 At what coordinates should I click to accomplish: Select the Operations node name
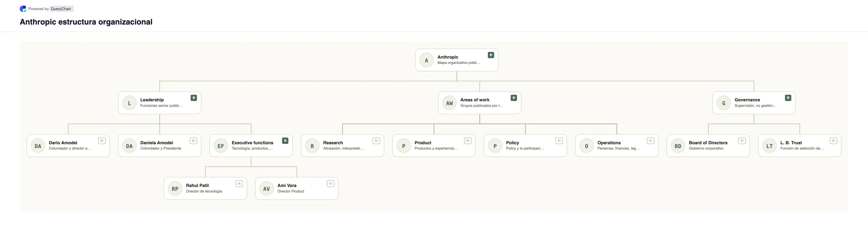click(609, 143)
